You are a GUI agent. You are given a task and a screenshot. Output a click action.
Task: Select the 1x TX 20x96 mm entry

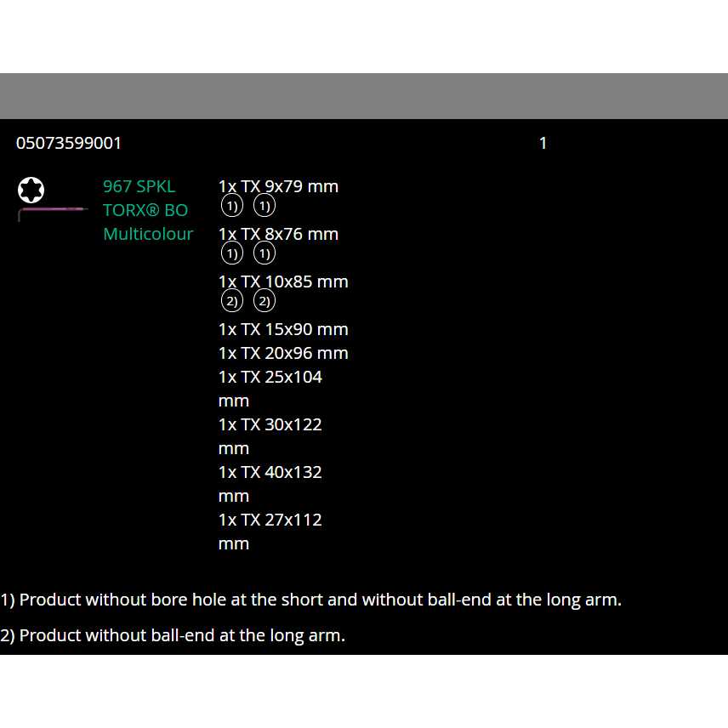283,353
